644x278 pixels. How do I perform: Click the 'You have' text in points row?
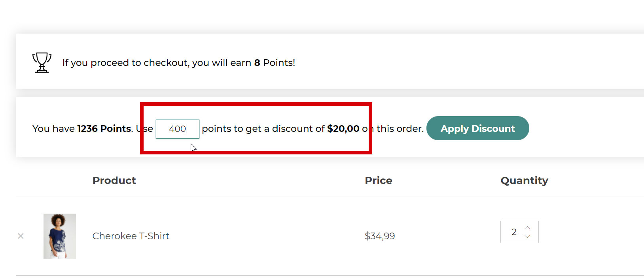tap(53, 129)
